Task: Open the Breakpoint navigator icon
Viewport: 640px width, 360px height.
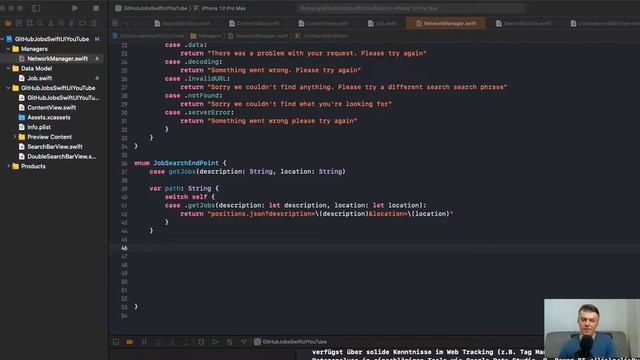Action: (x=83, y=23)
